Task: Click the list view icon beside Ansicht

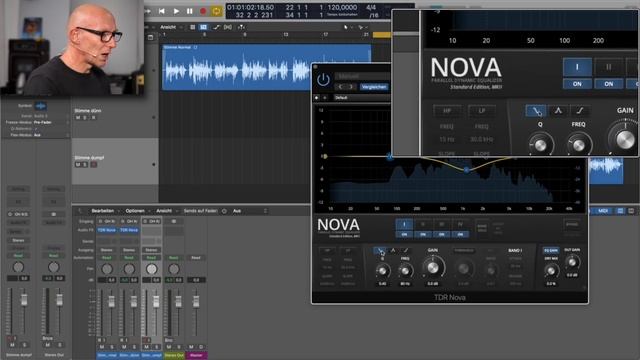Action: pyautogui.click(x=193, y=27)
